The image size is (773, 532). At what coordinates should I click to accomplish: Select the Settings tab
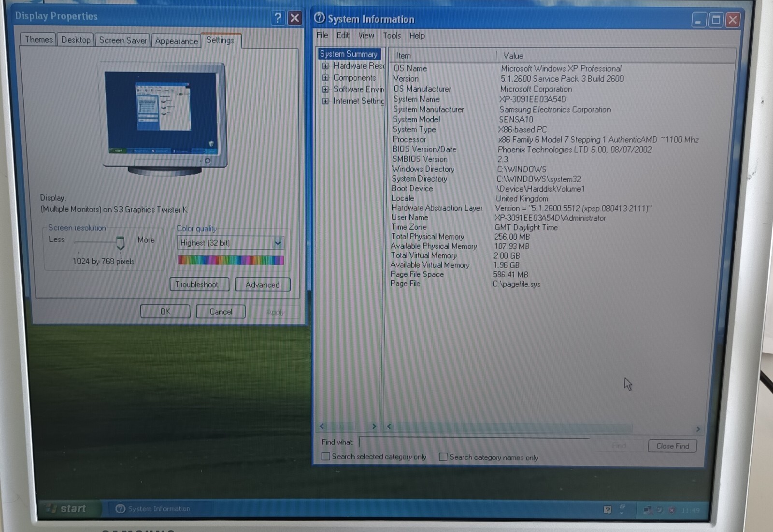(220, 40)
